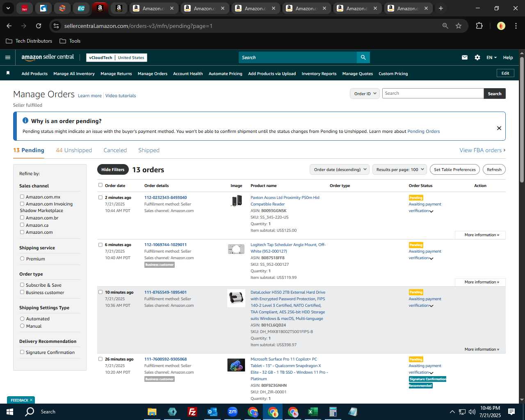Switch to the Shipped orders tab
525x420 pixels.
tap(149, 150)
